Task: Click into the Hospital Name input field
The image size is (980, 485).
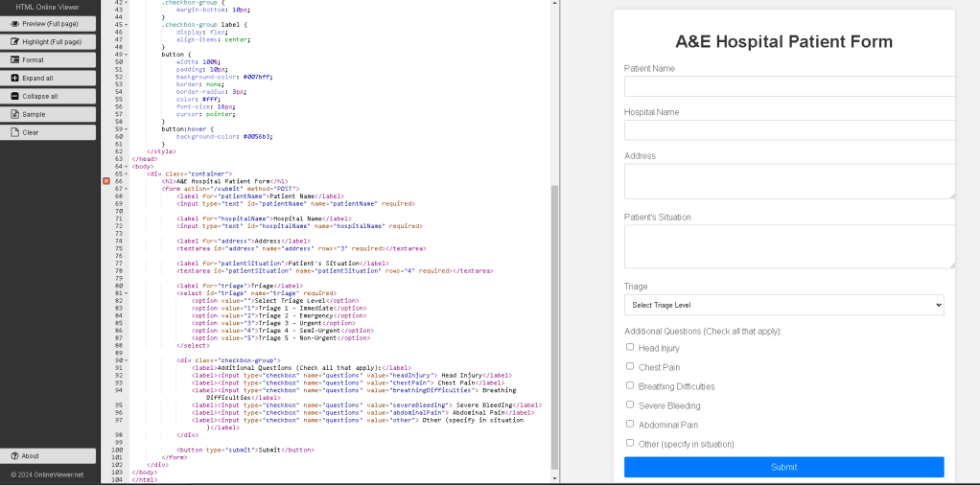Action: tap(789, 130)
